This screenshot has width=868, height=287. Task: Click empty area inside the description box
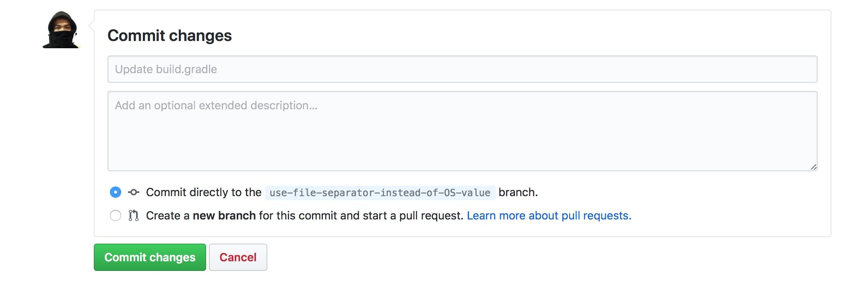coord(462,141)
